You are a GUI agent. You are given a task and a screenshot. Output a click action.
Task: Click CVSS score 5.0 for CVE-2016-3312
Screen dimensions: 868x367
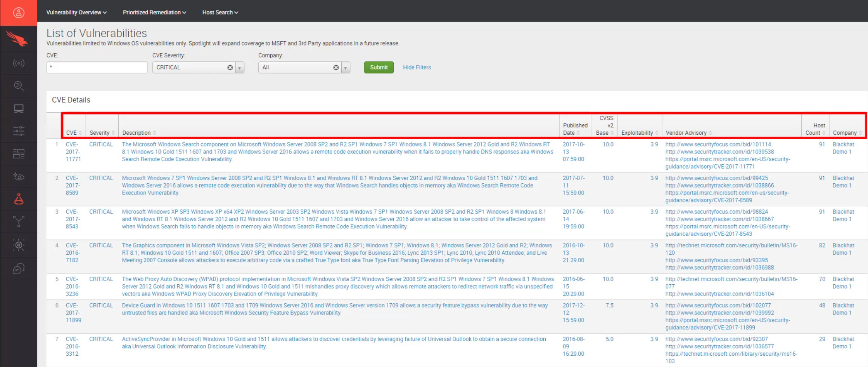pos(609,339)
